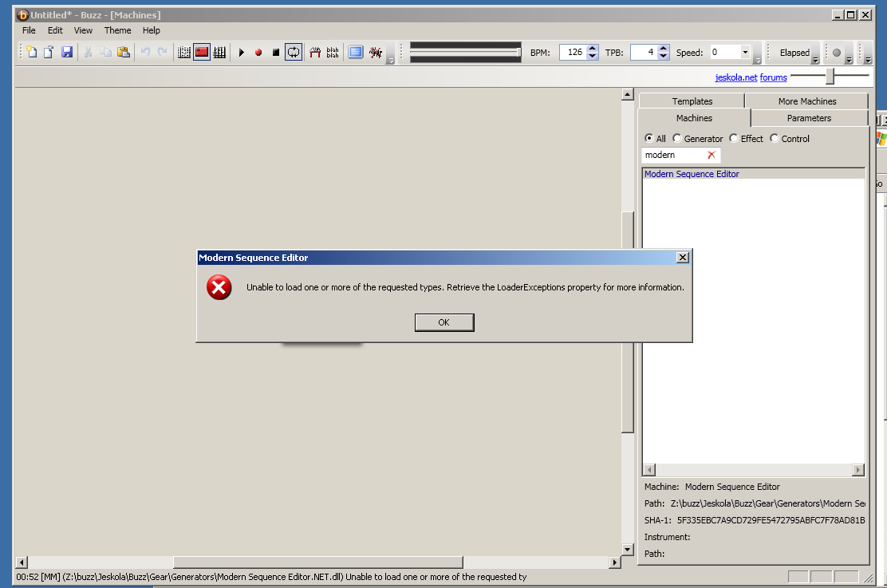Toggle loop playback icon
This screenshot has width=887, height=588.
[294, 53]
